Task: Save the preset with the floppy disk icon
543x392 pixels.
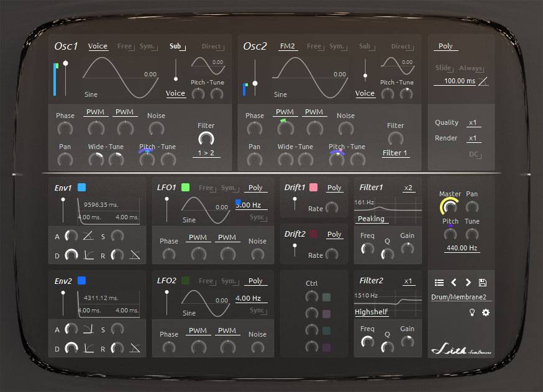Action: pyautogui.click(x=483, y=283)
